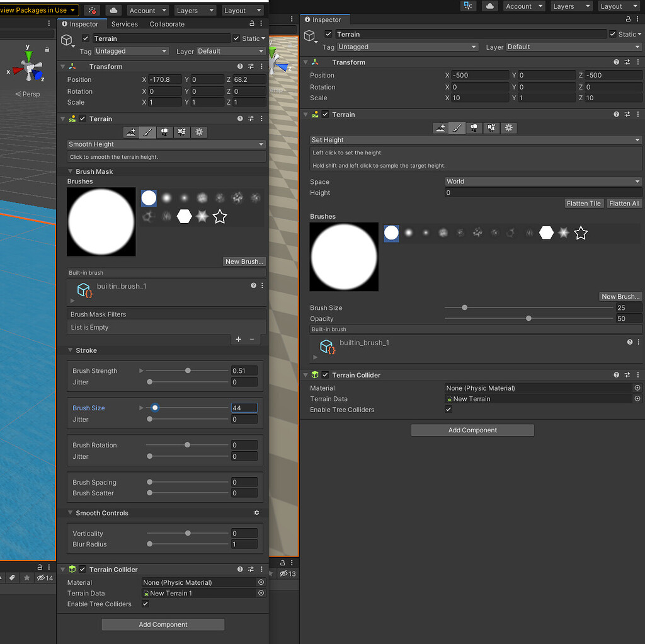Select the Paint Trees tool
The width and height of the screenshot is (645, 644).
click(x=163, y=132)
